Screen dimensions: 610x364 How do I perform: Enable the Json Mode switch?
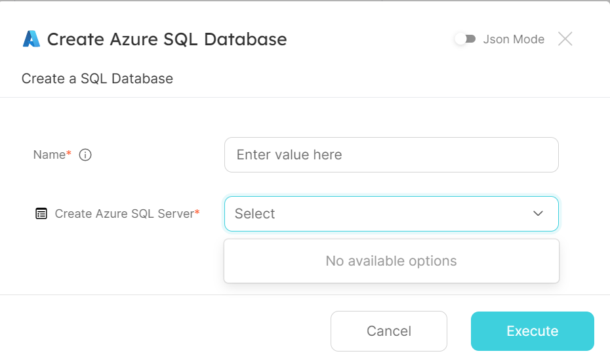click(465, 39)
